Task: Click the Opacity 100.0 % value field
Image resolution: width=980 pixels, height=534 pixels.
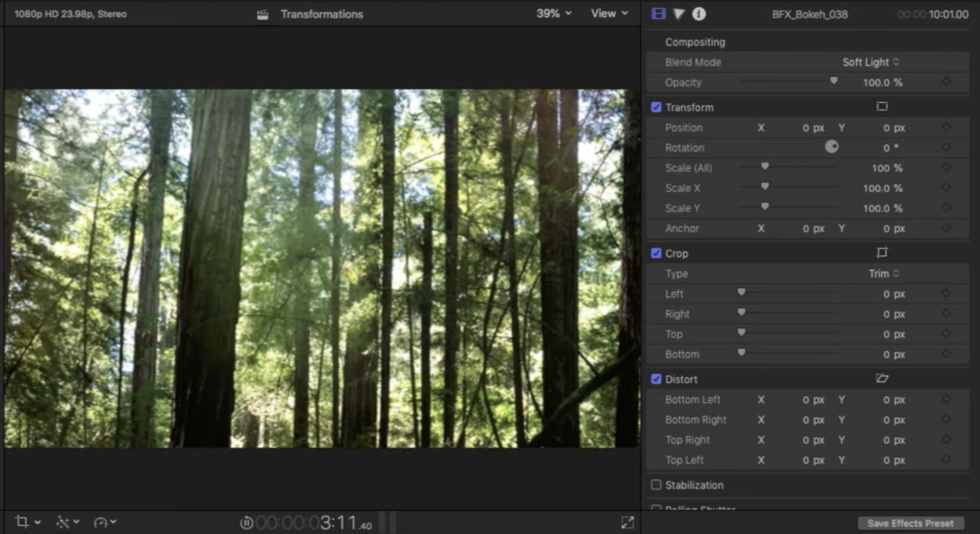Action: pyautogui.click(x=883, y=82)
